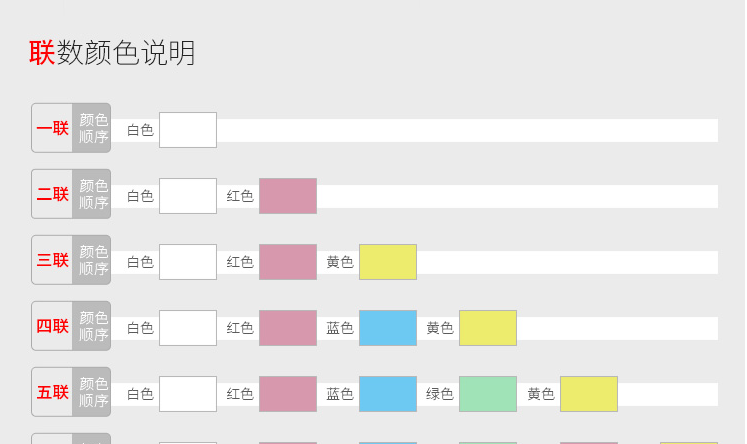Click the yellow swatch in the 五联 row

click(589, 394)
